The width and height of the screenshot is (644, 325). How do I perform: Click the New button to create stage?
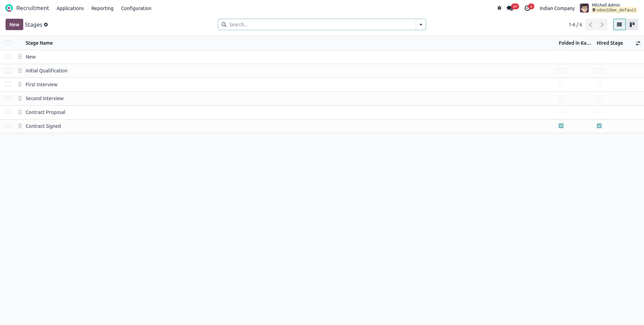pos(14,25)
